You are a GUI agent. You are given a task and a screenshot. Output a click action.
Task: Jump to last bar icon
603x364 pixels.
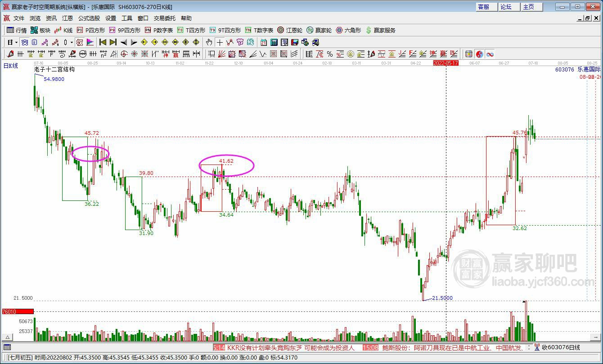(x=113, y=42)
